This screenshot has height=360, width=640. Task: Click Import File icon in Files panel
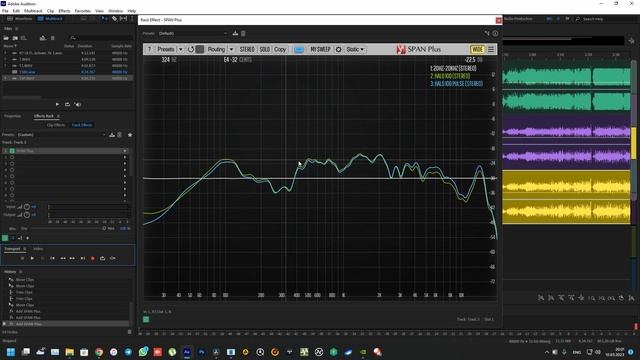[x=15, y=38]
